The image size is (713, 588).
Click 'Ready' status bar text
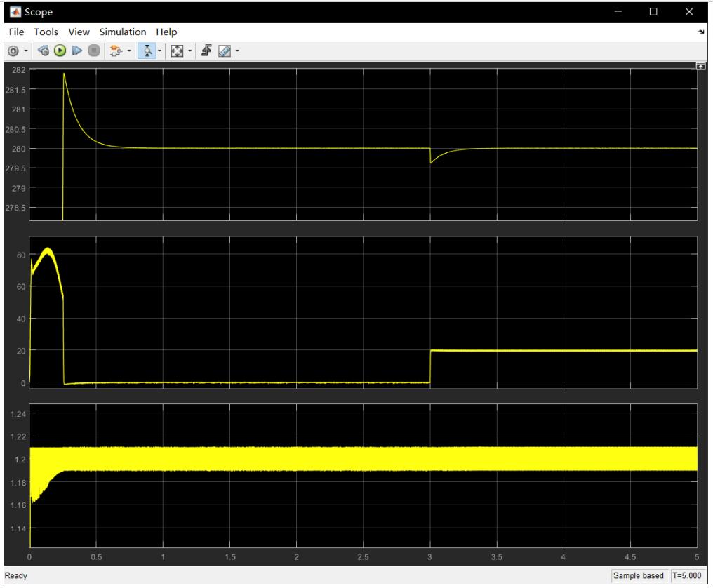(16, 576)
